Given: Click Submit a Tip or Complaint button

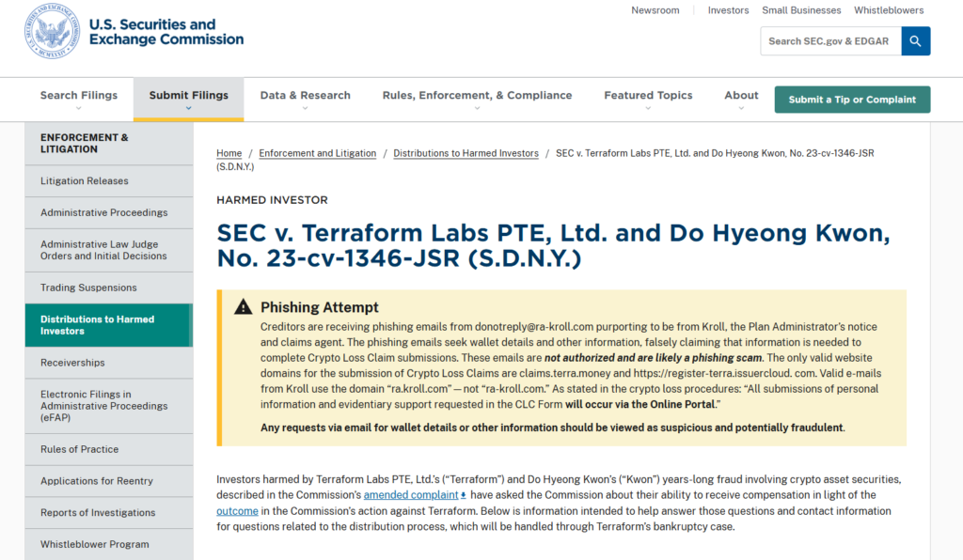Looking at the screenshot, I should pos(852,100).
